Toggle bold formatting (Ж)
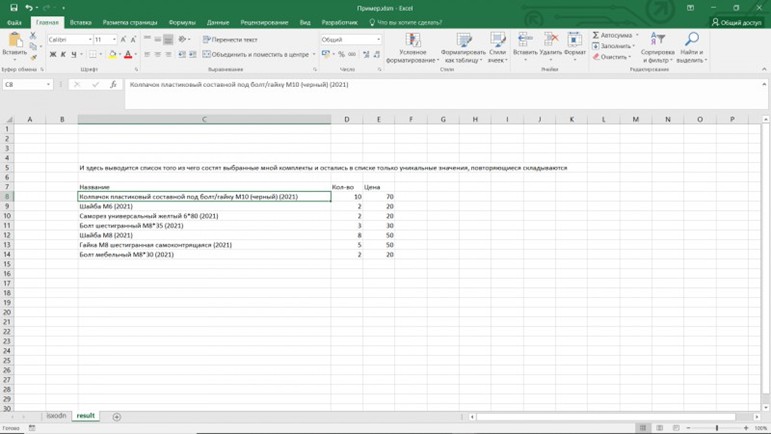The height and width of the screenshot is (434, 771). pos(53,55)
